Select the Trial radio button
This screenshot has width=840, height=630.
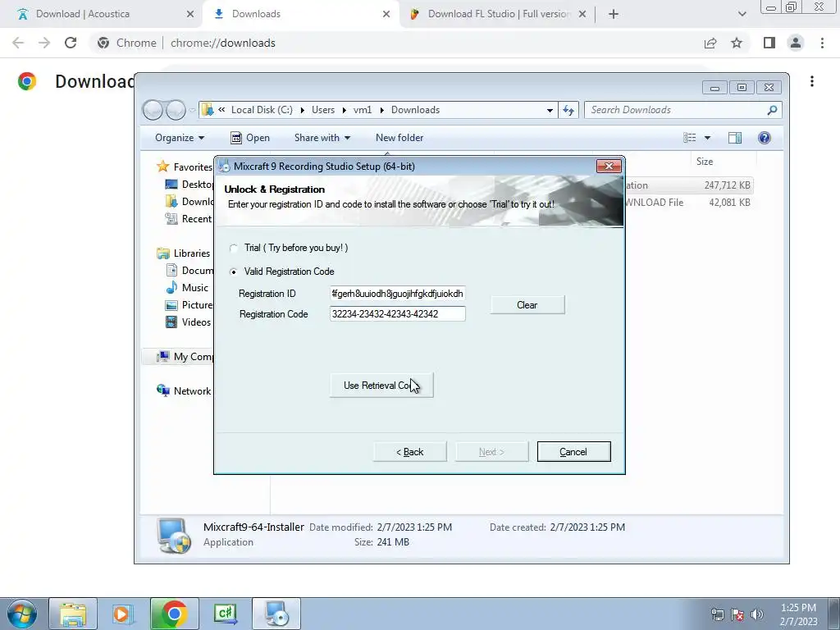[x=234, y=248]
